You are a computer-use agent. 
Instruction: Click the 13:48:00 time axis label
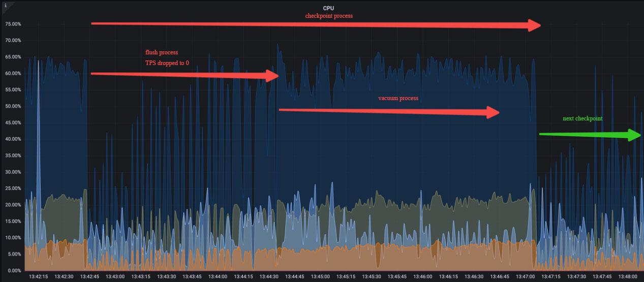(627, 277)
